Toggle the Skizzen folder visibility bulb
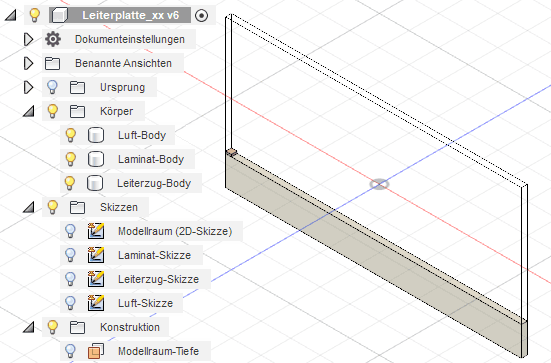The image size is (551, 363). [x=52, y=207]
